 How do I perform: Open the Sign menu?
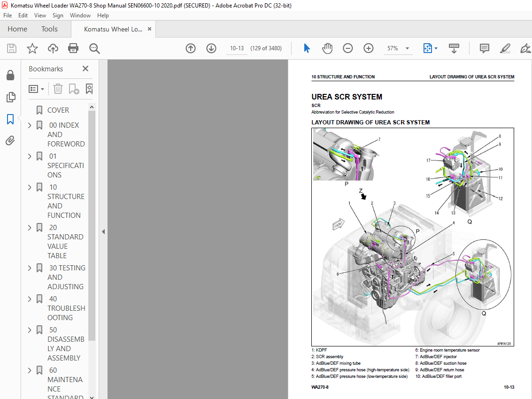click(58, 15)
